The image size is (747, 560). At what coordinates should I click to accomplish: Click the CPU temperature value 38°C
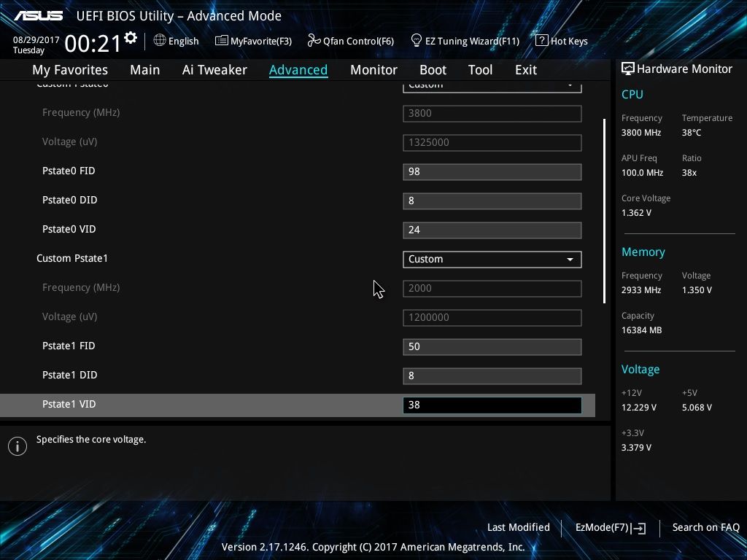(x=692, y=133)
